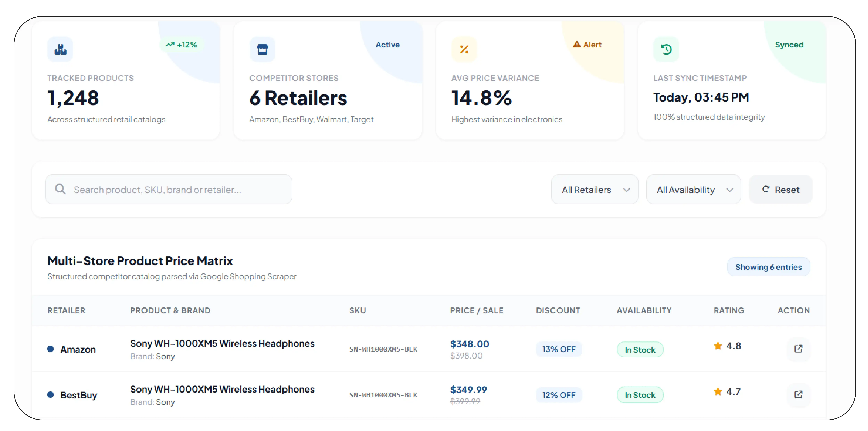Viewport: 868px width, 431px height.
Task: Click the 12% OFF discount badge
Action: pos(559,395)
